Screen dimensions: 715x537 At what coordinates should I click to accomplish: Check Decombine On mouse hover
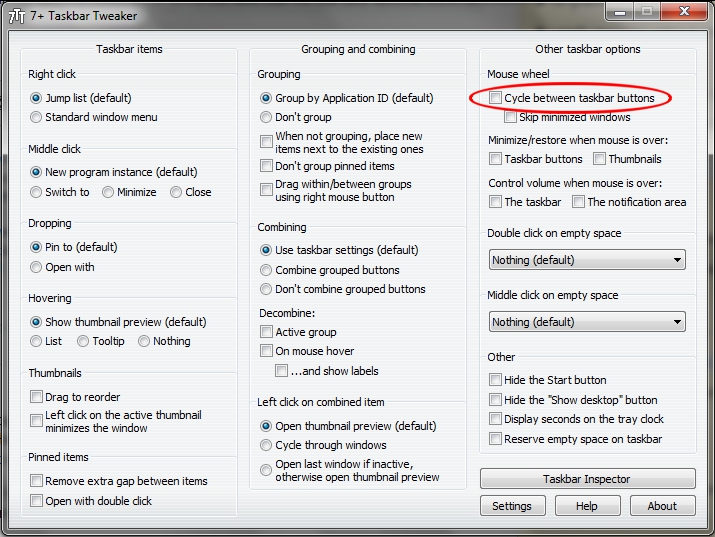point(266,351)
